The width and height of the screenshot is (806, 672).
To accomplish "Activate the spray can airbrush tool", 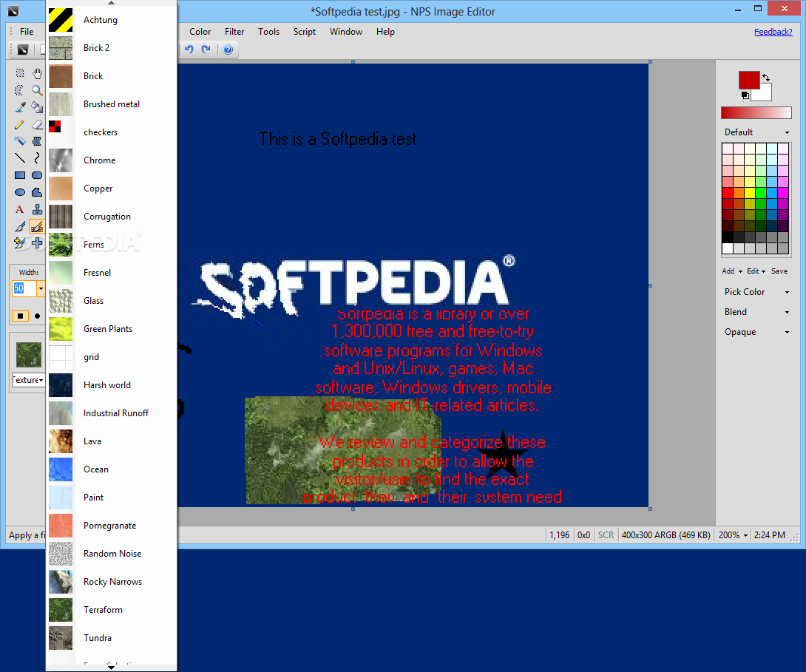I will 19,140.
